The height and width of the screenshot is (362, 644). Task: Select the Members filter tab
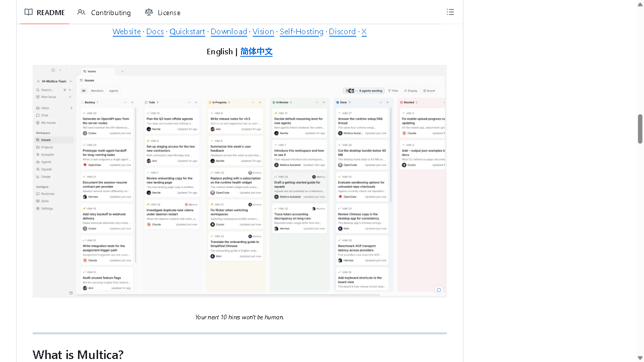(x=97, y=91)
